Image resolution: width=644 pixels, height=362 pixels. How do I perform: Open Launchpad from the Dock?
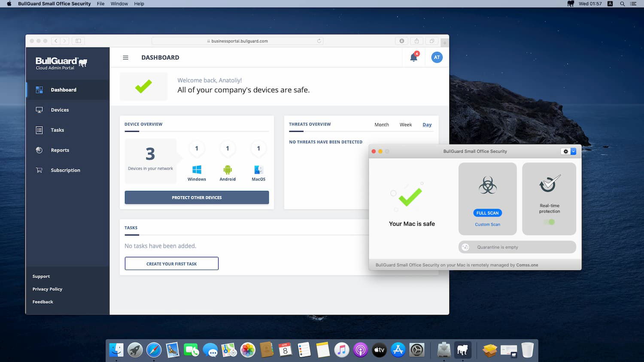point(135,350)
